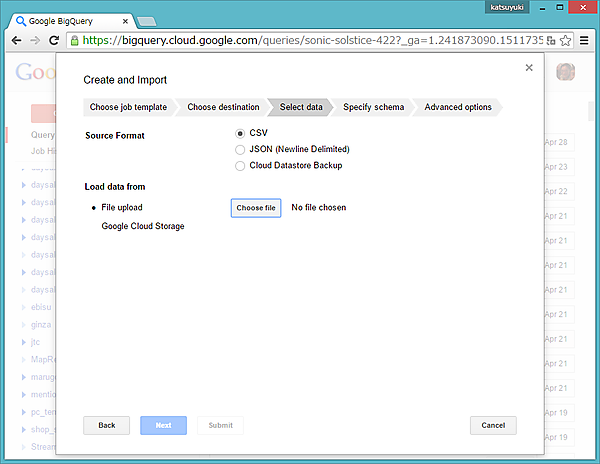600x464 pixels.
Task: Reload the BigQuery page
Action: (x=54, y=40)
